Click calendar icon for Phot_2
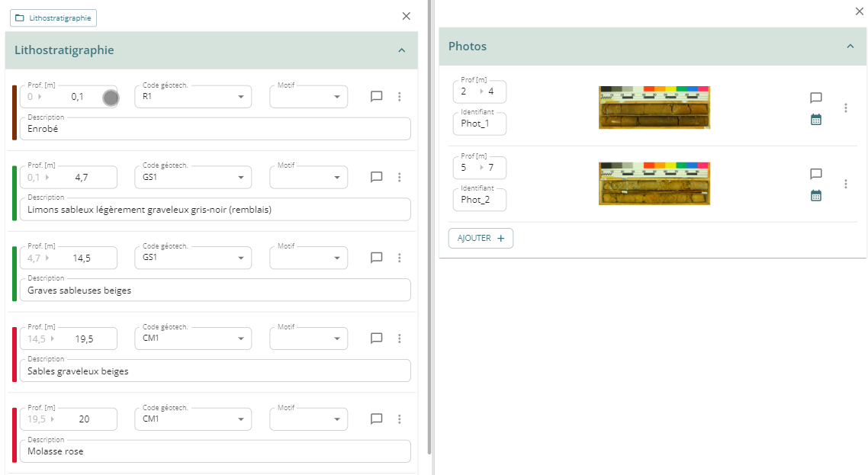 tap(815, 196)
